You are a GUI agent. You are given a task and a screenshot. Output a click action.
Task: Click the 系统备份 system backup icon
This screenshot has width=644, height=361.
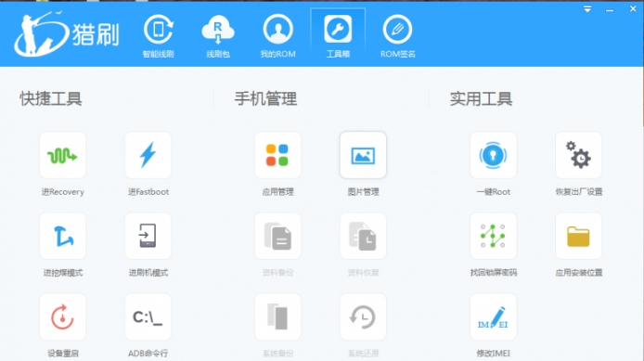tap(277, 316)
